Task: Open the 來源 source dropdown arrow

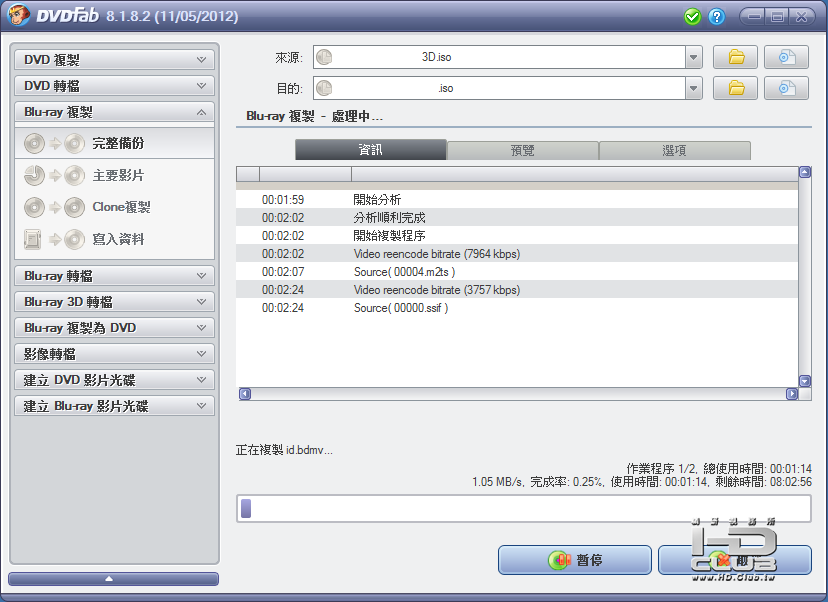Action: [x=693, y=57]
